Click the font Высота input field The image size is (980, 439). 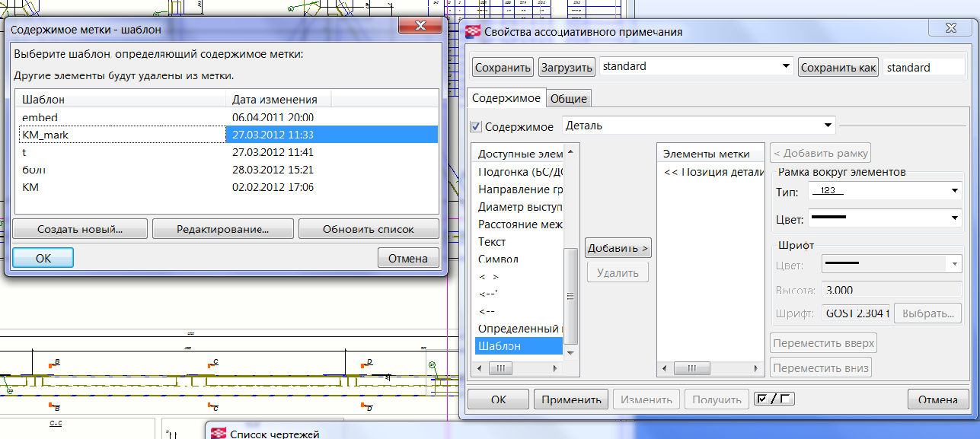click(x=892, y=290)
